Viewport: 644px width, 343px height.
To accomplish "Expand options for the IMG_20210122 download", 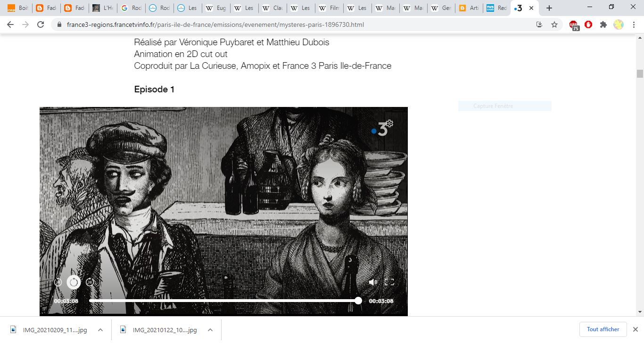I will (210, 330).
